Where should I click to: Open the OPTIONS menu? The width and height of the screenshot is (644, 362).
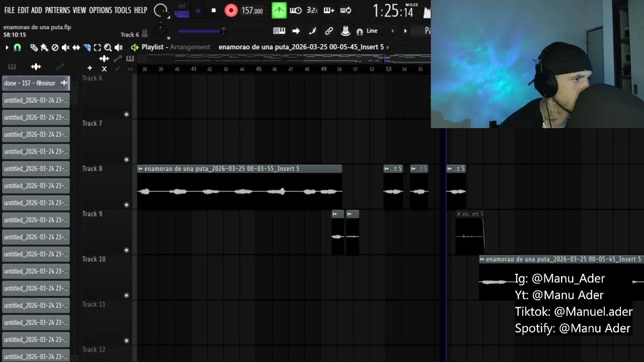click(x=100, y=10)
